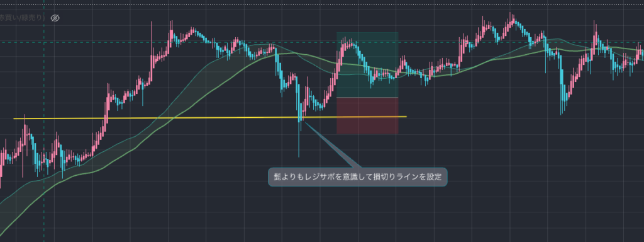Image resolution: width=644 pixels, height=242 pixels.
Task: Click right endpoint of the yellow line
Action: point(406,117)
